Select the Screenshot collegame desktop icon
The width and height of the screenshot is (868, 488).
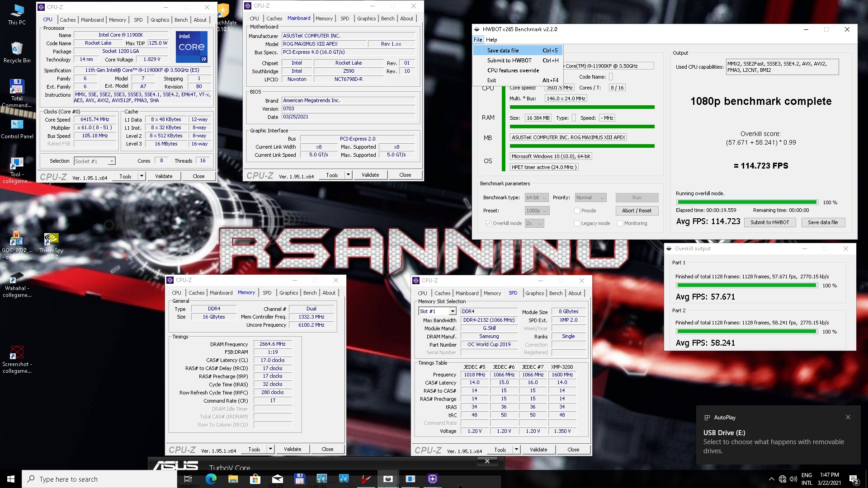pos(17,360)
